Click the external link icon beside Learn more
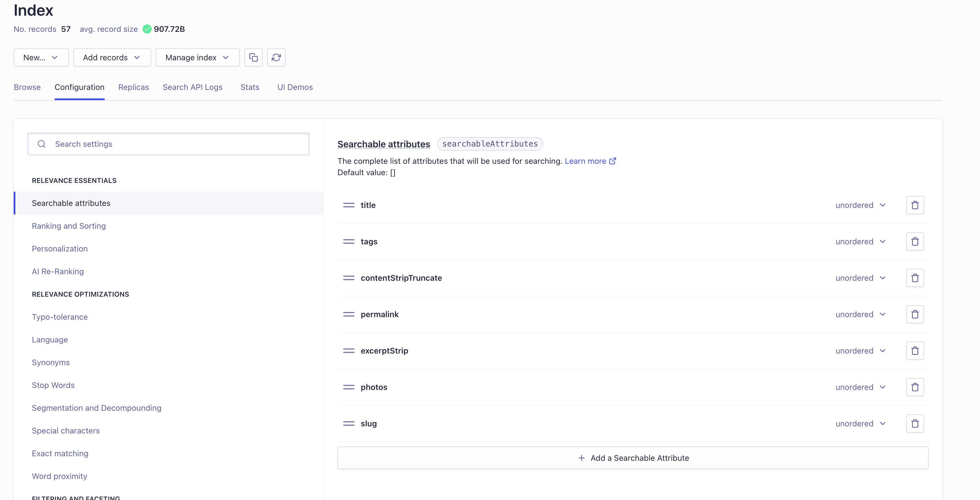Screen dimensions: 980x500 pos(612,161)
